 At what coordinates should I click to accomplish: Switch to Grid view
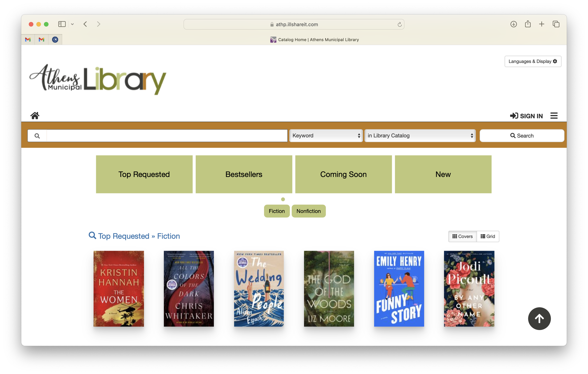click(x=488, y=236)
